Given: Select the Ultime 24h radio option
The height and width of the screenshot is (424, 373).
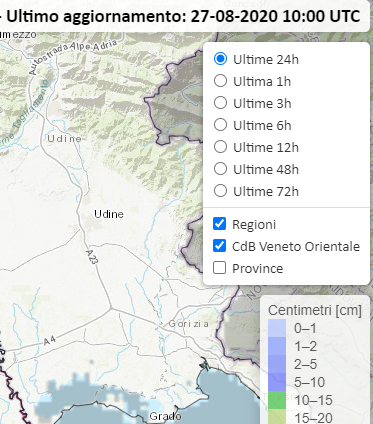Looking at the screenshot, I should (x=220, y=59).
